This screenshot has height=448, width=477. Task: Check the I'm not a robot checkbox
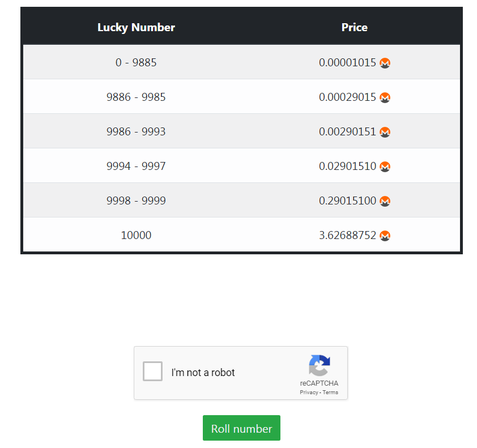pyautogui.click(x=153, y=371)
